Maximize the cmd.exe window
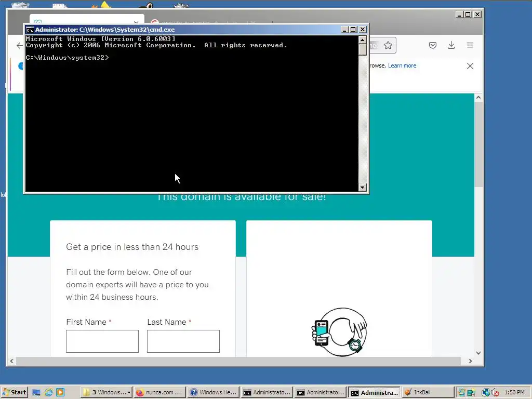The image size is (532, 399). [353, 30]
